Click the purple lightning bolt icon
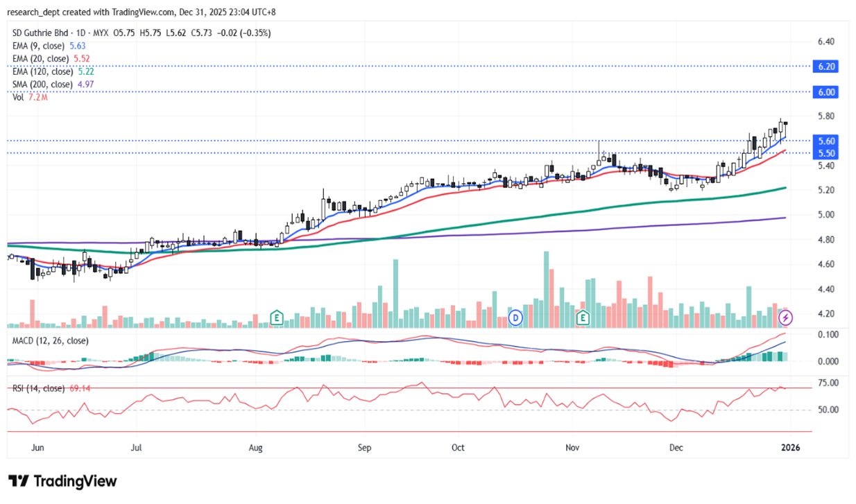The image size is (856, 504). pos(786,318)
